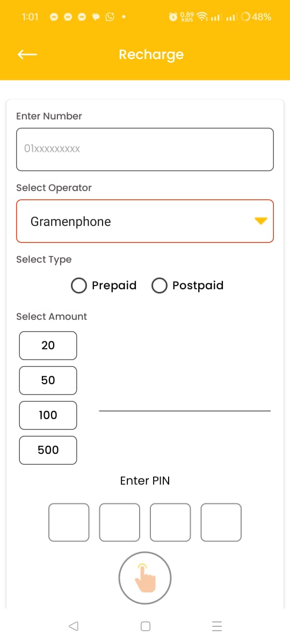Screen dimensions: 290x644
Task: Tap the Android back navigation triangle
Action: point(74,626)
